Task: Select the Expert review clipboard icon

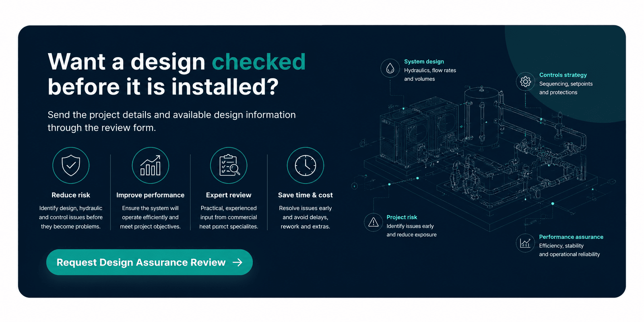Action: [x=229, y=165]
